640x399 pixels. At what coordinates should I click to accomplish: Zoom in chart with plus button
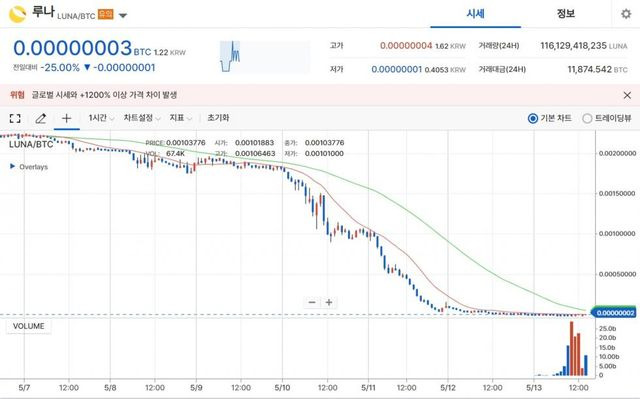click(329, 302)
